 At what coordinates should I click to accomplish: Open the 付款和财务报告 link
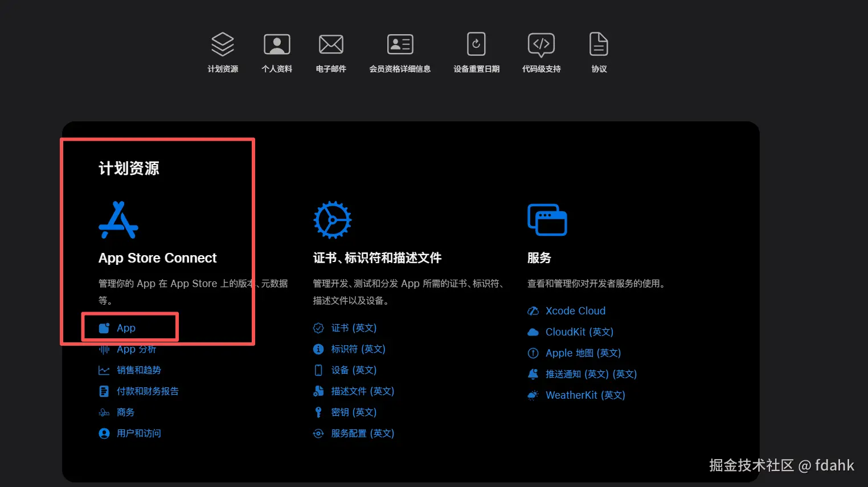click(x=148, y=391)
